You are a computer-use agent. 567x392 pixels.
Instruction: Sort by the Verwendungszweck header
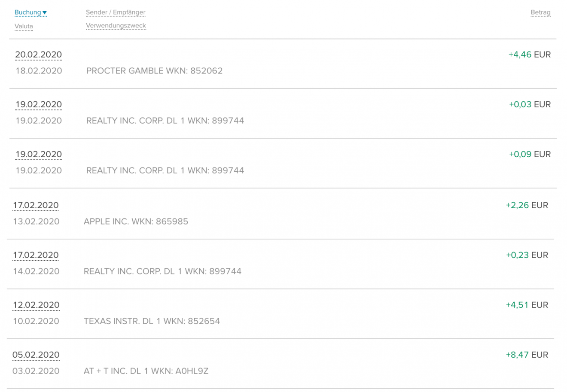pos(116,26)
